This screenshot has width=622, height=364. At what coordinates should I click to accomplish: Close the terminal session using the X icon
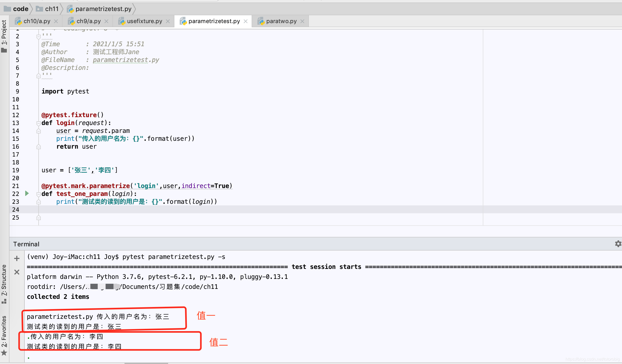click(17, 272)
